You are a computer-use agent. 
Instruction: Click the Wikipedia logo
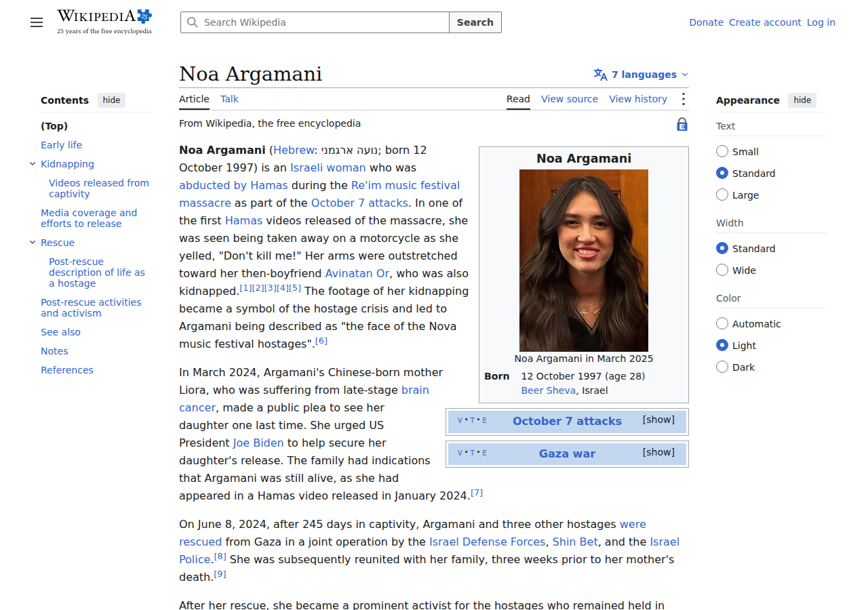tap(104, 22)
